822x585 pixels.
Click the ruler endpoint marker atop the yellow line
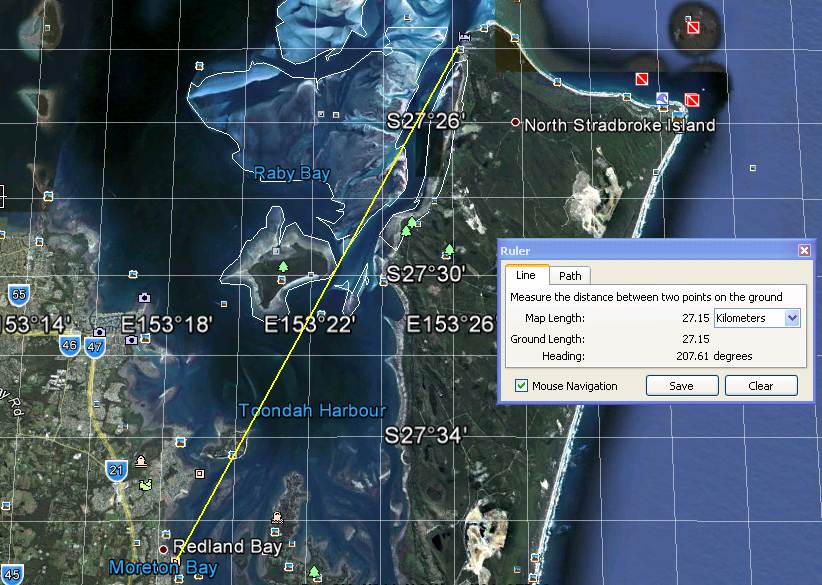pos(461,38)
